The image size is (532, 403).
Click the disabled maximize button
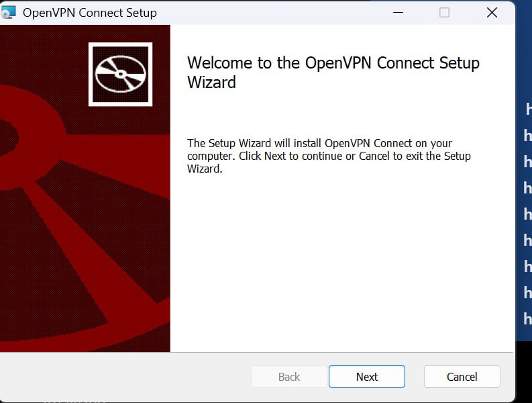pyautogui.click(x=445, y=13)
